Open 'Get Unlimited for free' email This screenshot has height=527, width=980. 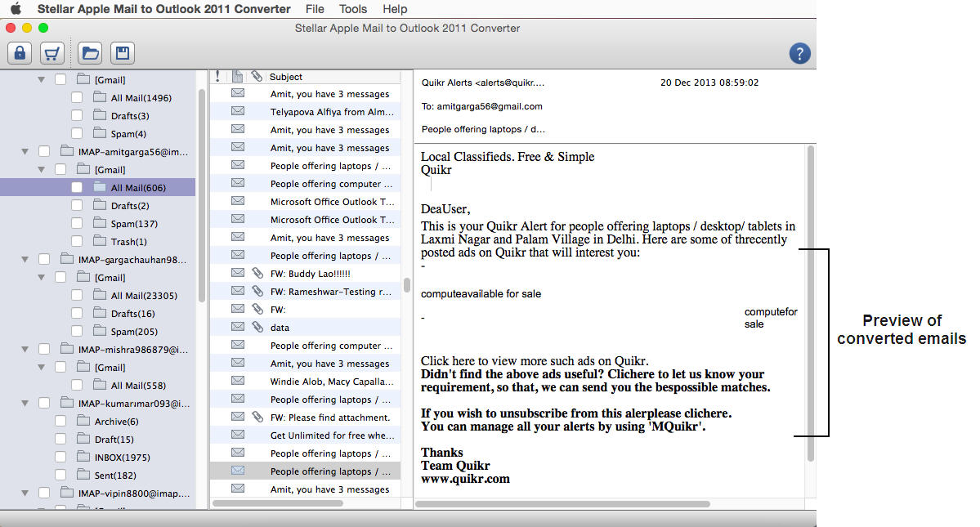pos(331,435)
